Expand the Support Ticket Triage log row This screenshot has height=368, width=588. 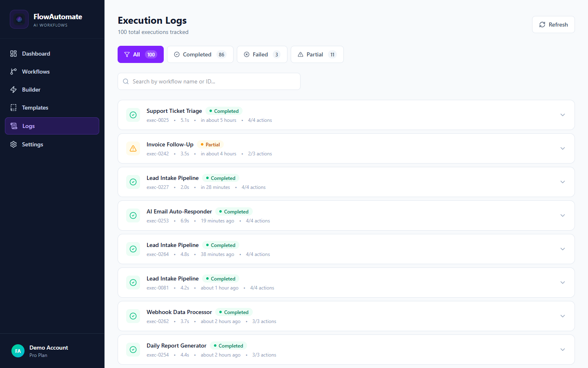pyautogui.click(x=563, y=115)
